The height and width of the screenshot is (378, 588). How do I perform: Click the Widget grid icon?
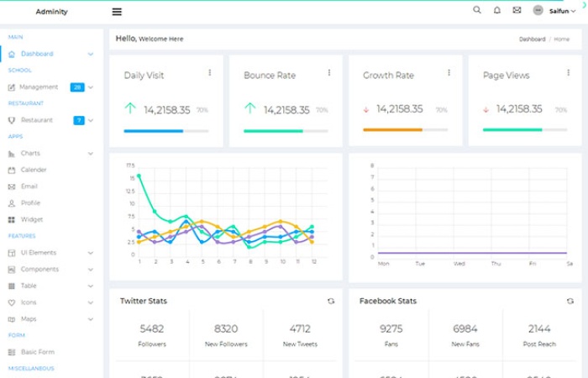(12, 220)
